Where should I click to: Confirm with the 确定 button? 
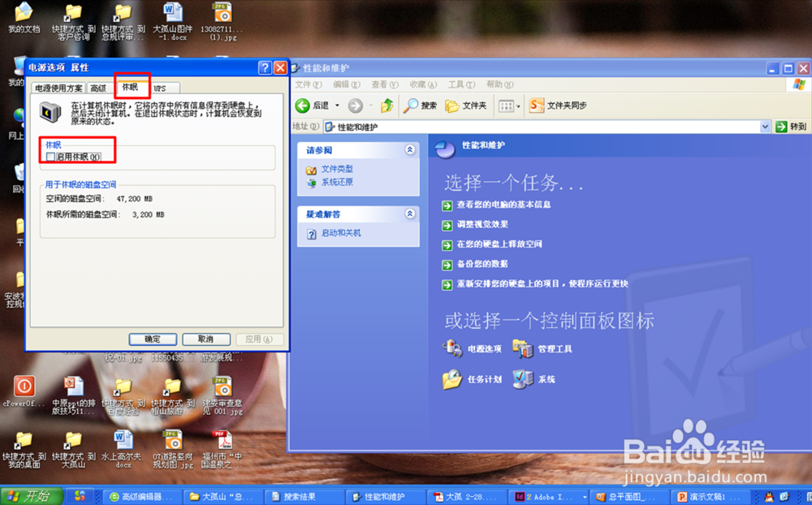153,339
